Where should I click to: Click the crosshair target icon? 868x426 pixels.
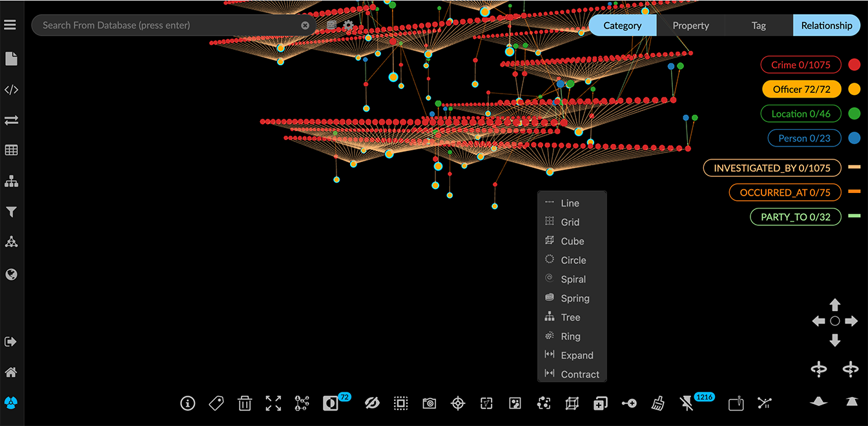coord(458,403)
